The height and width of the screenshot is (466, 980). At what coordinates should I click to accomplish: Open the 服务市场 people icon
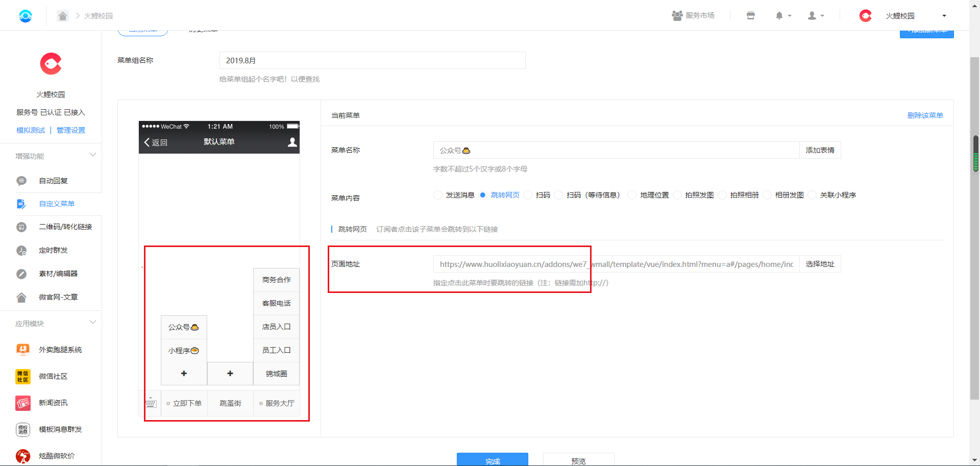[677, 16]
